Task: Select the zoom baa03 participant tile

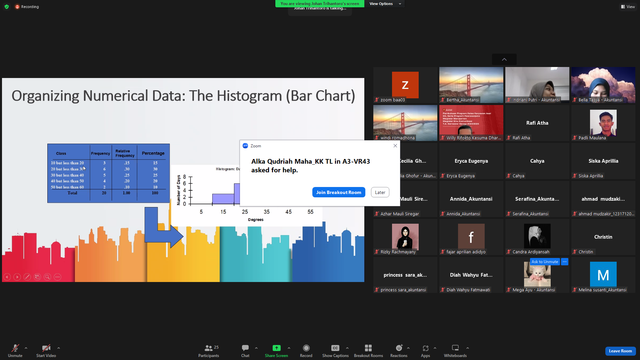Action: coord(405,85)
